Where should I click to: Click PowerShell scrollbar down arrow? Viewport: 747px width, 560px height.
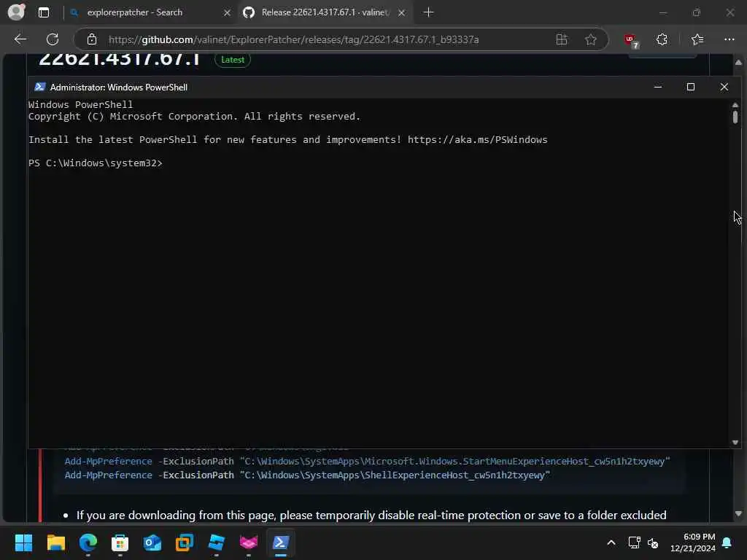[735, 443]
